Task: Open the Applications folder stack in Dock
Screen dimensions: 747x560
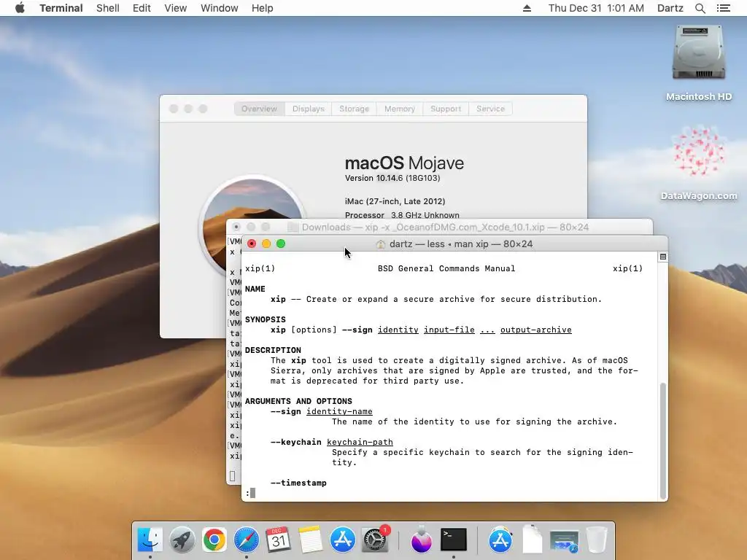Action: [x=500, y=540]
